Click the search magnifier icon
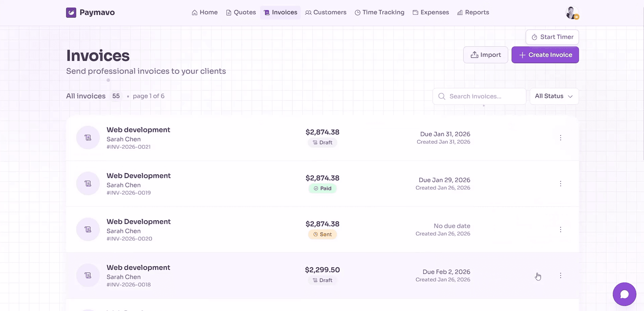 [442, 97]
